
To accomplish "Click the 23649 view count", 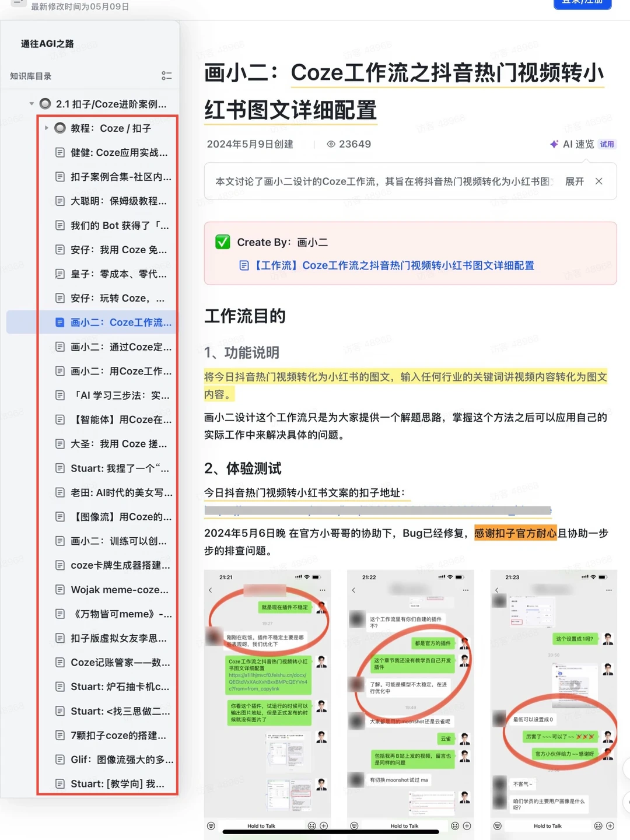I will (x=355, y=144).
